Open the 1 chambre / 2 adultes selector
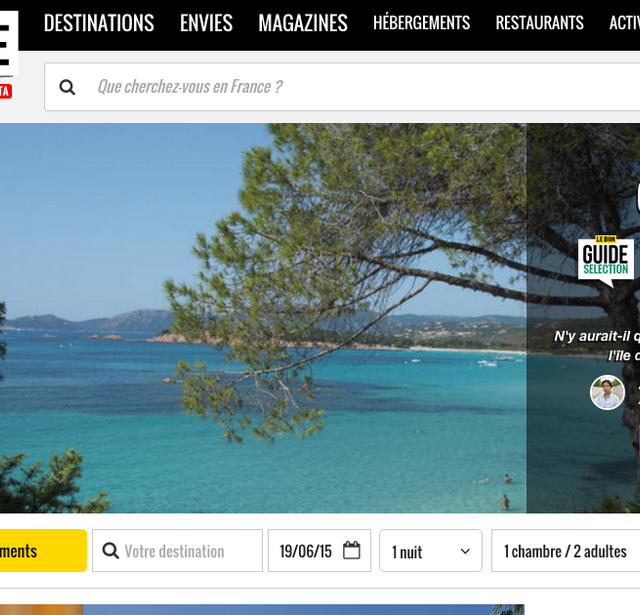The image size is (640, 615). click(566, 551)
